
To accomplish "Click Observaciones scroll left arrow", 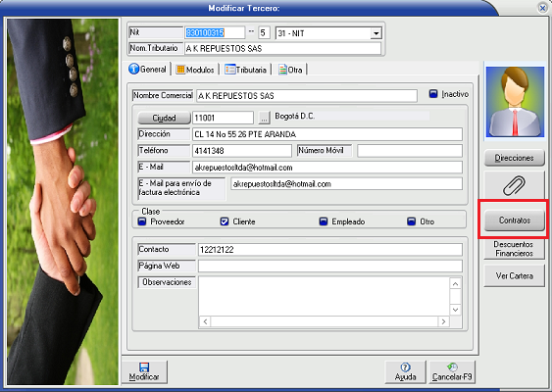I will coord(205,321).
